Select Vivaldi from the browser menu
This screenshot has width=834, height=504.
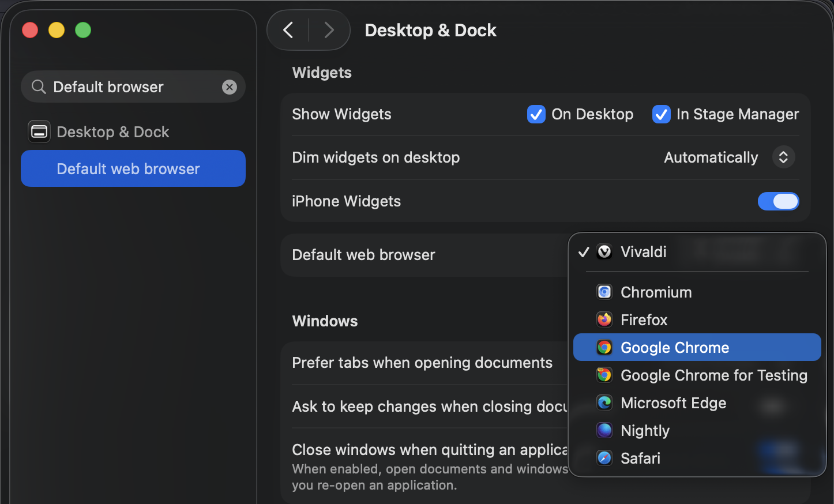point(643,252)
